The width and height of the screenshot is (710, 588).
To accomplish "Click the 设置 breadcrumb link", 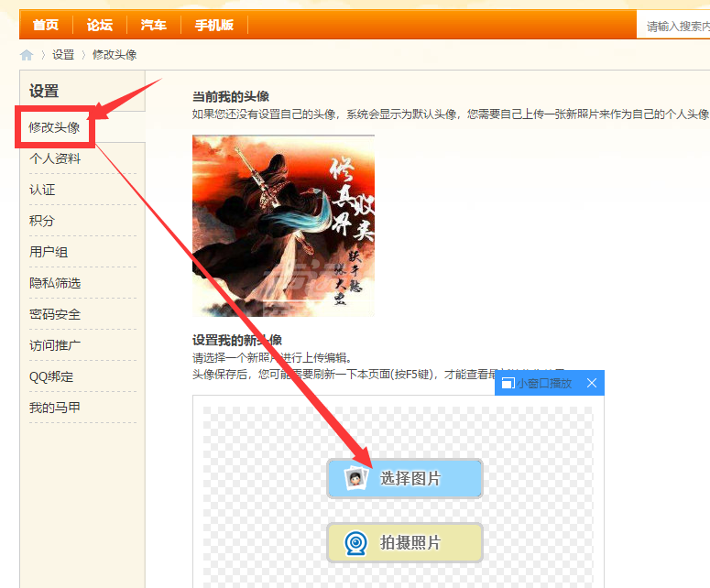I will click(x=63, y=55).
